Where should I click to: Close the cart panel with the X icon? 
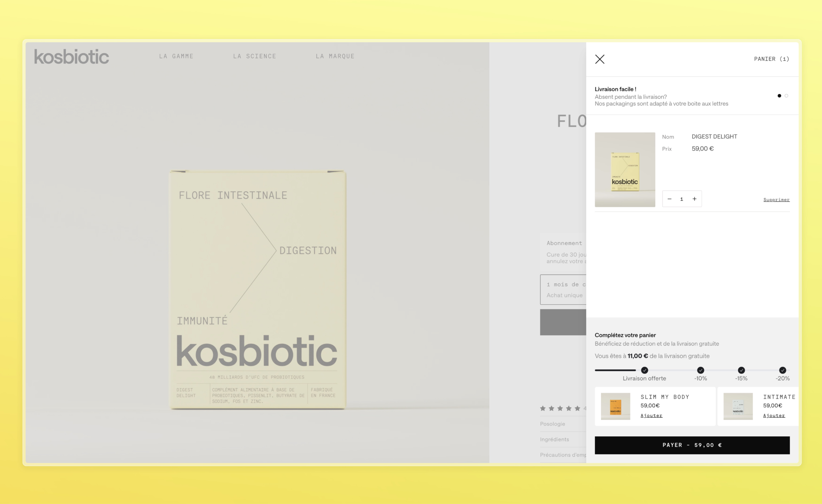coord(599,59)
